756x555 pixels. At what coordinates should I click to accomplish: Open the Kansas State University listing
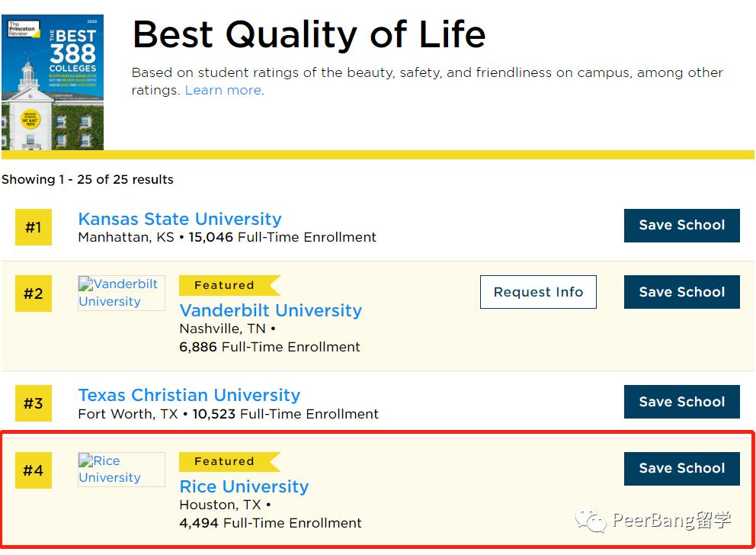tap(180, 220)
